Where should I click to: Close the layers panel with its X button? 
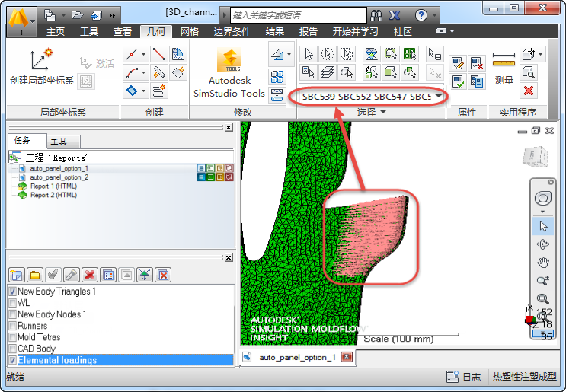pos(229,257)
